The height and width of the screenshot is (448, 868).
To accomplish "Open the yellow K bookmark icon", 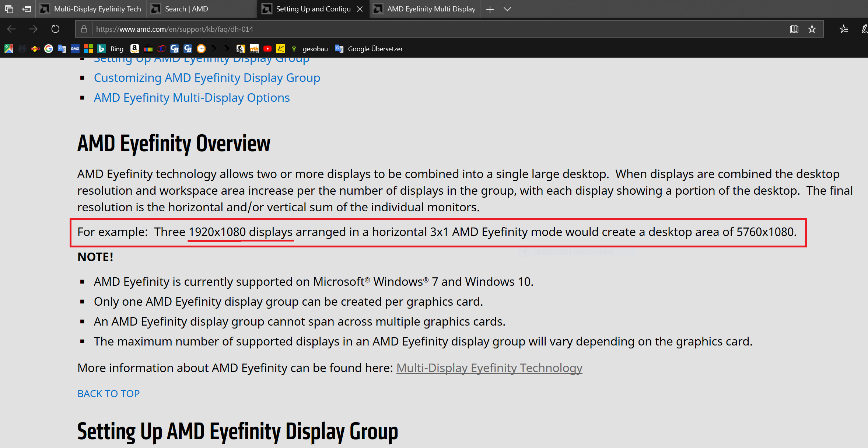I will (x=281, y=49).
